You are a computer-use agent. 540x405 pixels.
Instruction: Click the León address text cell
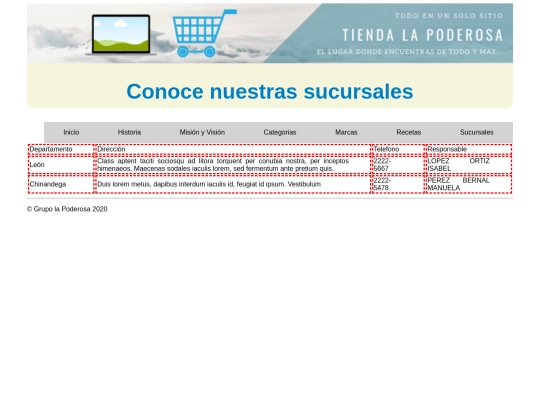[x=233, y=165]
